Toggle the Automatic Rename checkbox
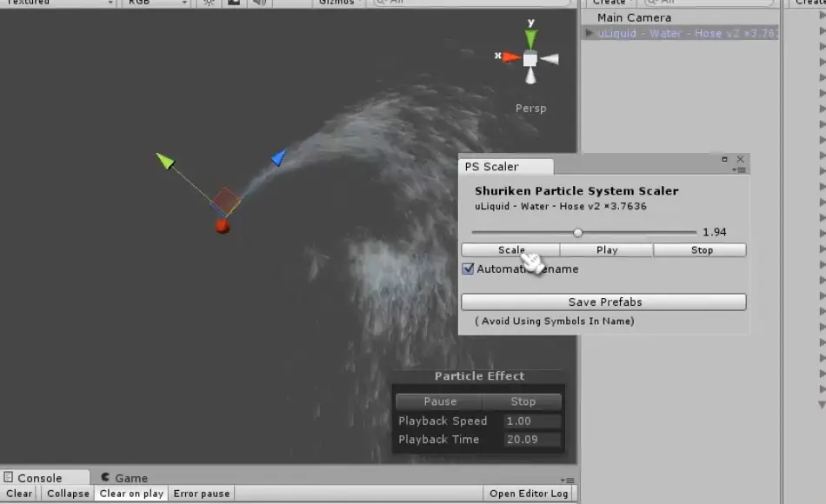 click(468, 269)
